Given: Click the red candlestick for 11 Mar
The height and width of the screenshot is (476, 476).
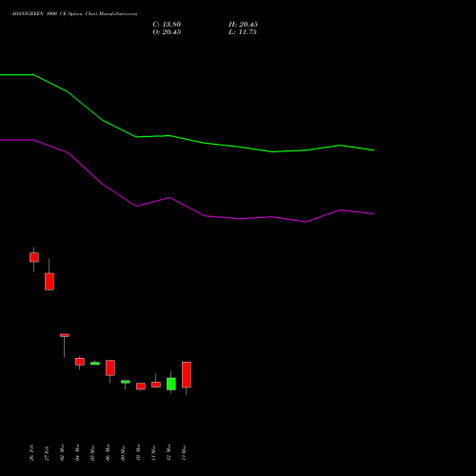Looking at the screenshot, I should coord(156,385).
